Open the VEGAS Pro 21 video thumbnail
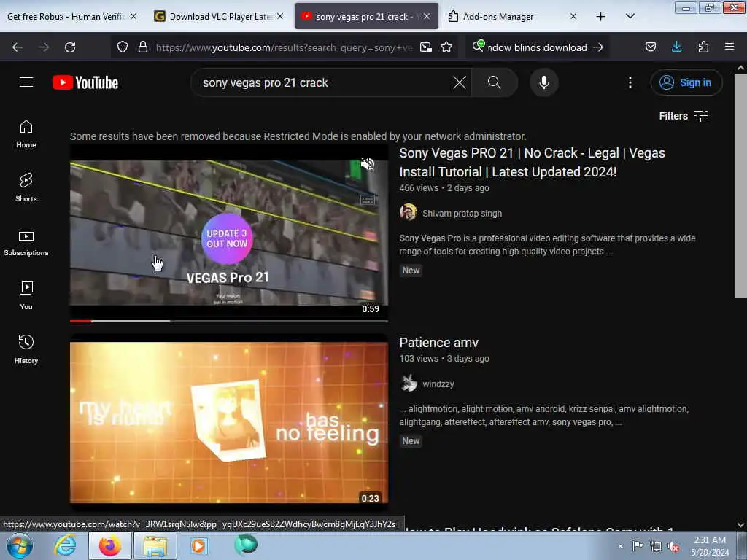 (x=228, y=233)
